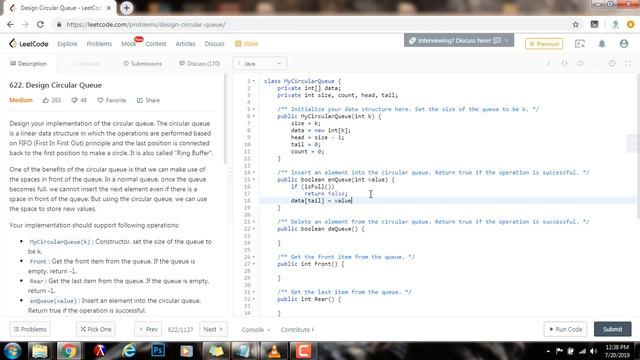Viewport: 640px width, 360px height.
Task: Click the Run Code button
Action: [x=565, y=329]
